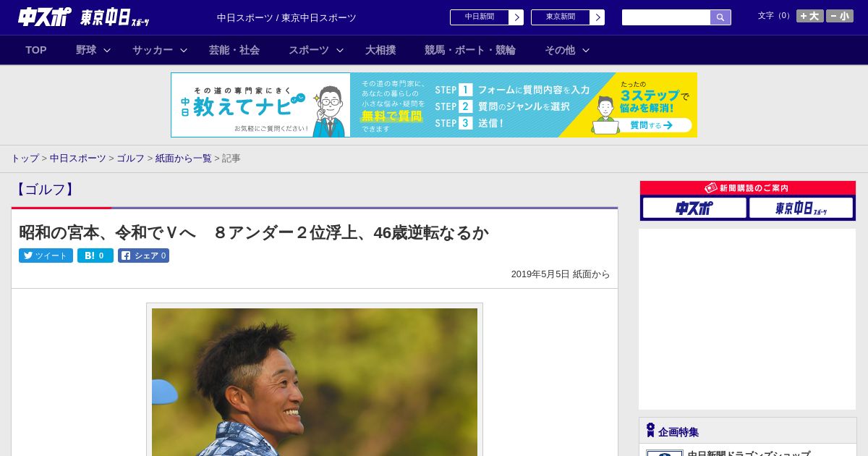Expand the その他 dropdown chevron
The width and height of the screenshot is (868, 456).
tap(586, 50)
